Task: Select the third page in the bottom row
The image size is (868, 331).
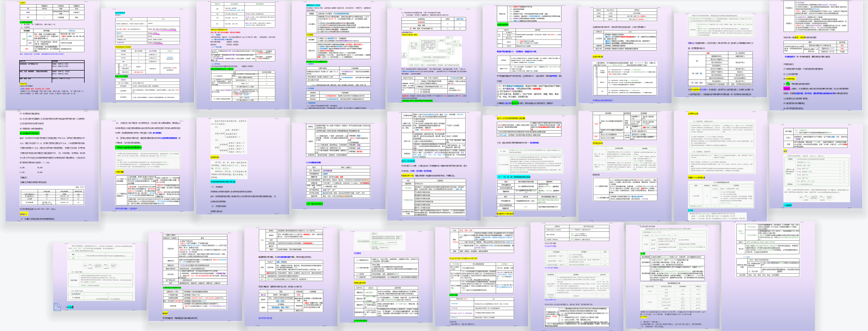Action: [x=291, y=277]
